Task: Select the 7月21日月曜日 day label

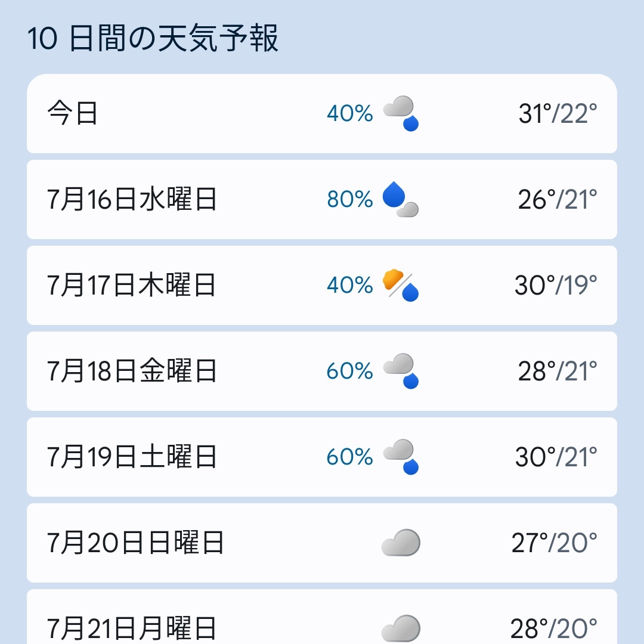Action: click(x=131, y=628)
